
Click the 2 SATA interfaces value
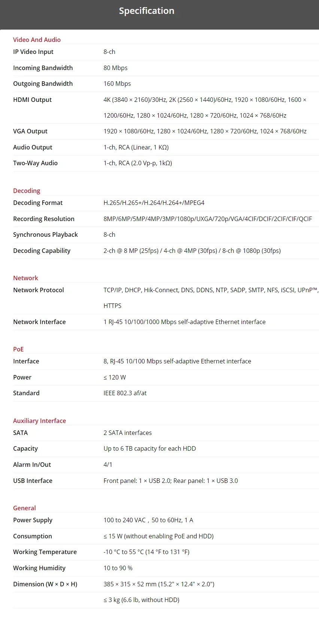[x=128, y=433]
